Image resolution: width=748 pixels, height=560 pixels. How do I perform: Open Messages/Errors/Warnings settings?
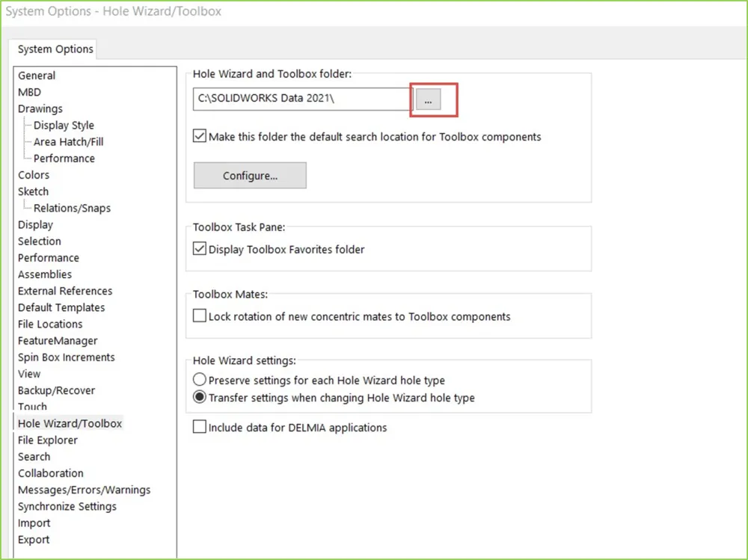pyautogui.click(x=84, y=490)
